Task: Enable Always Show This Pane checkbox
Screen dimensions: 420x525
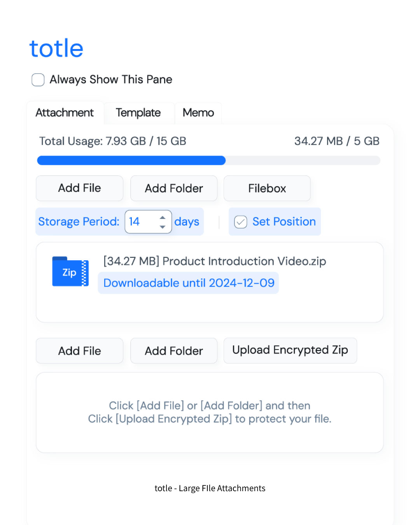Action: click(x=38, y=80)
